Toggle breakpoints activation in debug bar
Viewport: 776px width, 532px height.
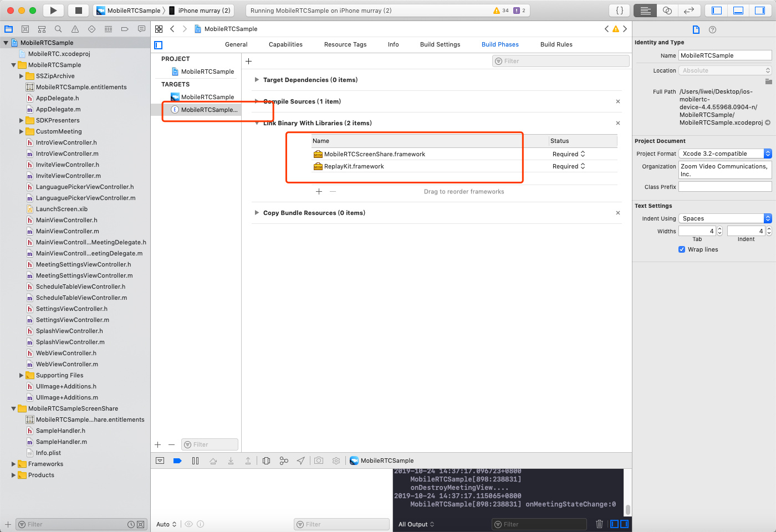click(x=177, y=461)
